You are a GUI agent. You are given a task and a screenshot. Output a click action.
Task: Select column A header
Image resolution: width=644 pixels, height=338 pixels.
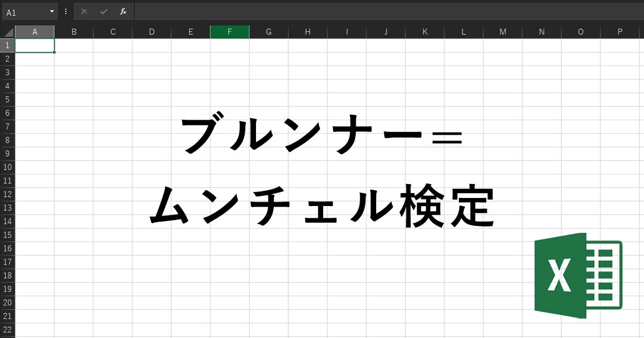(x=35, y=32)
